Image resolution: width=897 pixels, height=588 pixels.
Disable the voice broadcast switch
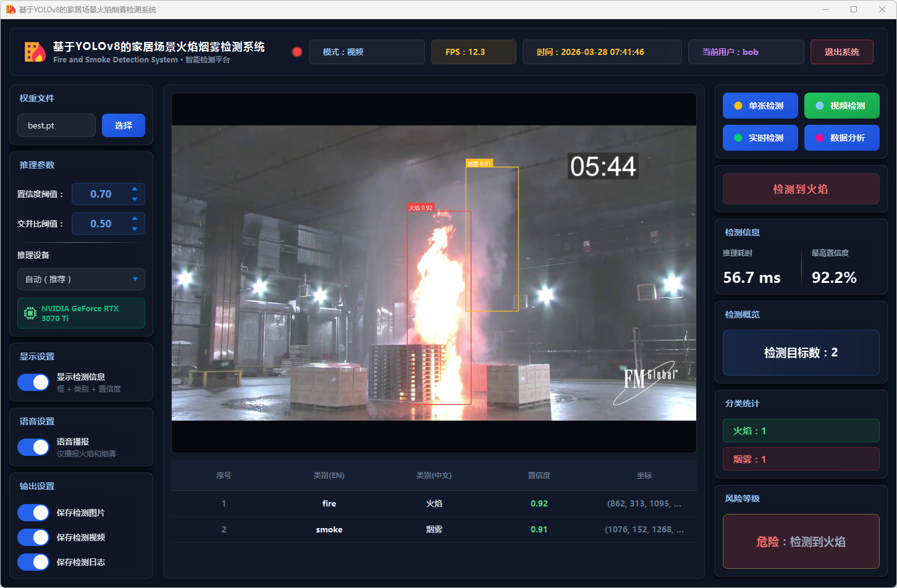(33, 447)
